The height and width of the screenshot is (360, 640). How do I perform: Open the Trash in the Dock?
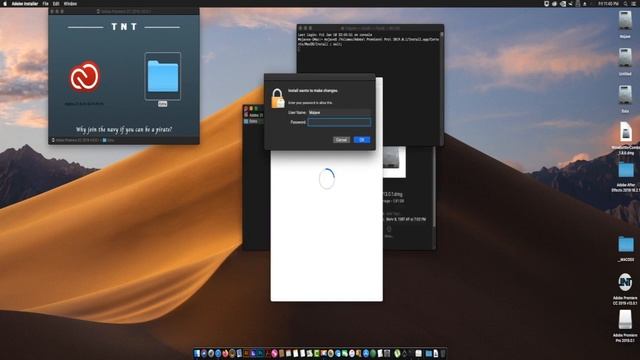click(x=443, y=353)
